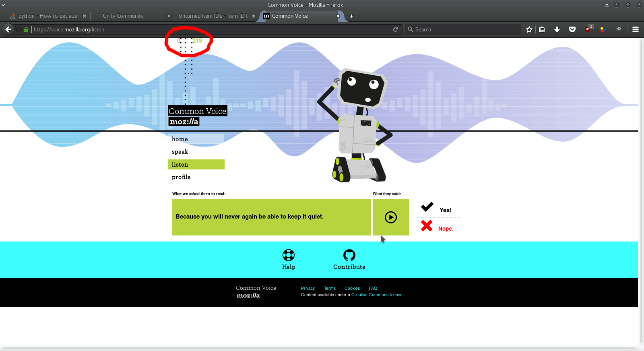Viewport: 644px width, 351px height.
Task: Open the uBlock Origin extension icon
Action: (x=588, y=29)
